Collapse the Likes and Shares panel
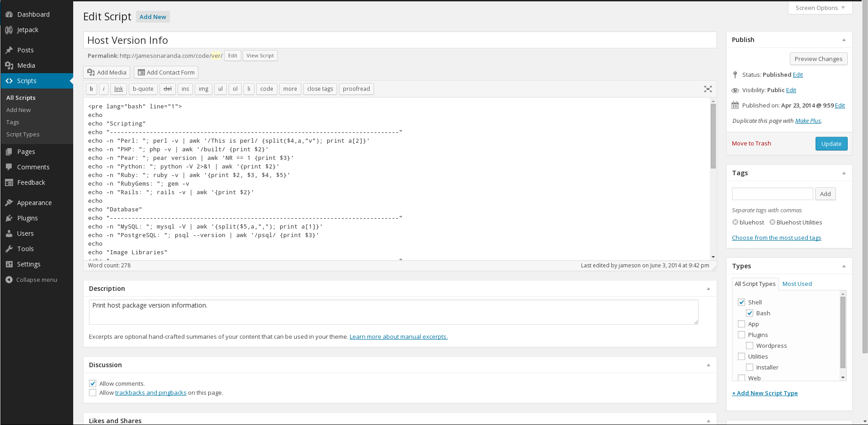Image resolution: width=868 pixels, height=425 pixels. pyautogui.click(x=708, y=421)
